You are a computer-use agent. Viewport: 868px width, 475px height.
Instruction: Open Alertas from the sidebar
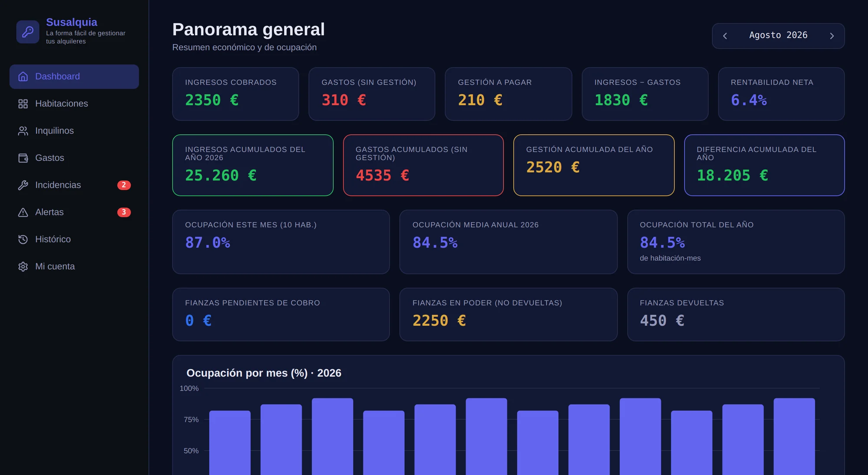click(74, 212)
